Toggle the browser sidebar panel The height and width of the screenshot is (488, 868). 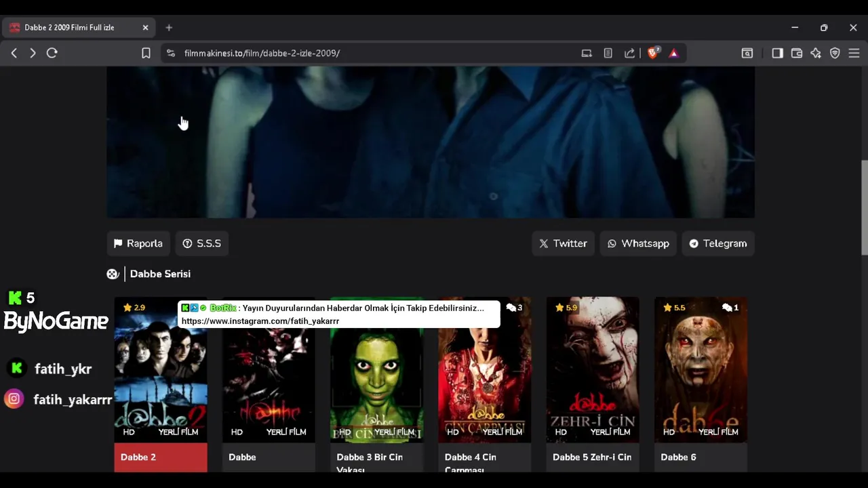point(777,53)
